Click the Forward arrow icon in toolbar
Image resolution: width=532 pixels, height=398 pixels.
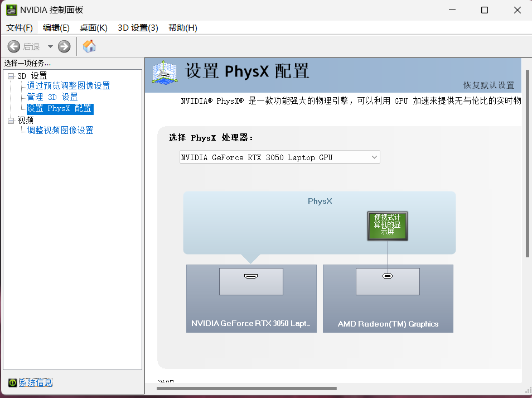click(x=64, y=46)
